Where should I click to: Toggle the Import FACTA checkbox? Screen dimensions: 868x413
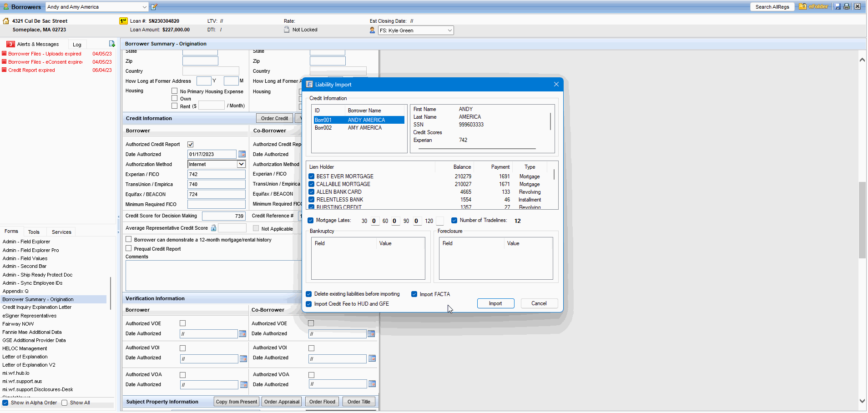pyautogui.click(x=414, y=294)
